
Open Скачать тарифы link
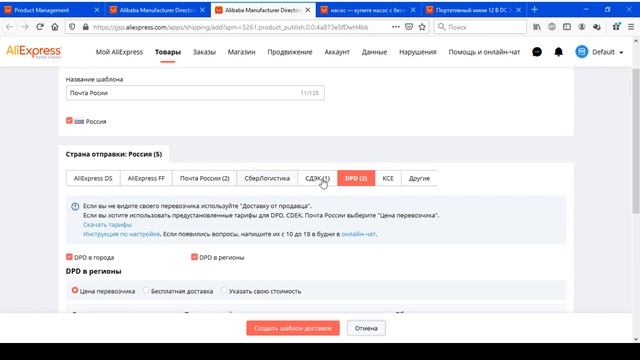click(107, 224)
